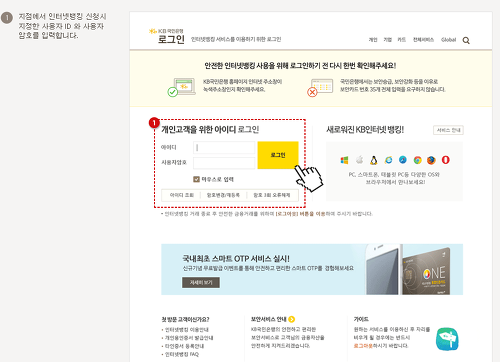Screen dimensions: 500x362
Task: Click the ONE card image in banner
Action: [x=426, y=271]
